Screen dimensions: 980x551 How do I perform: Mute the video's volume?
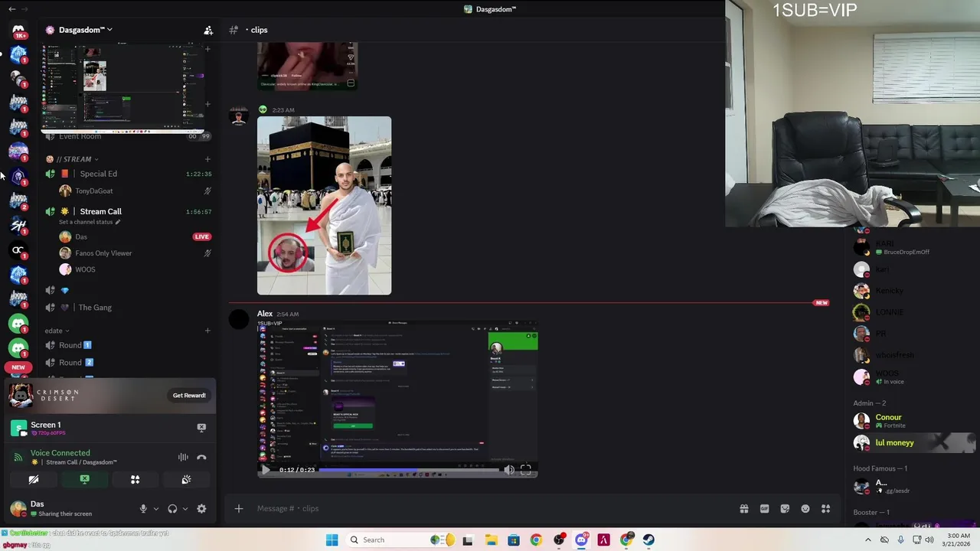point(509,470)
